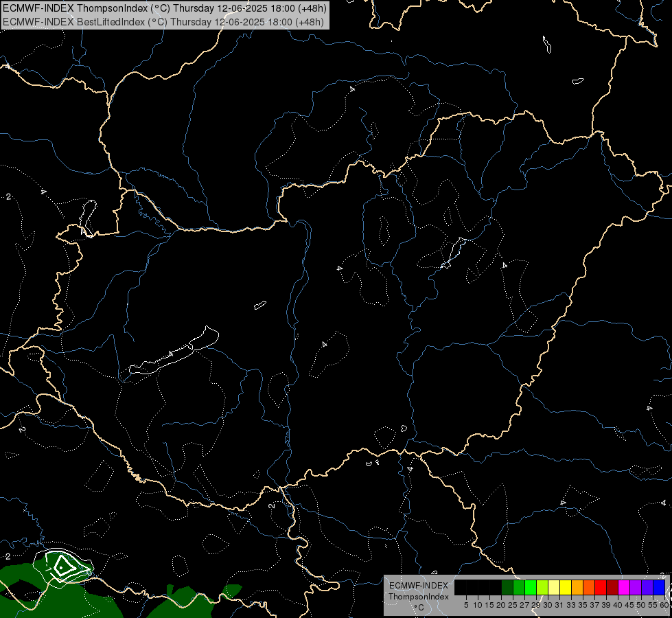Viewport: 672px width, 618px height.
Task: Select the dark red 39–40 legend swatch
Action: 612,587
